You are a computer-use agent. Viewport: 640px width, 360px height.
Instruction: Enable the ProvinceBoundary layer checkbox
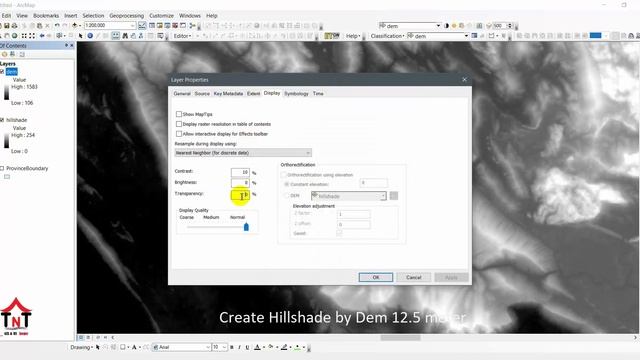click(x=2, y=168)
